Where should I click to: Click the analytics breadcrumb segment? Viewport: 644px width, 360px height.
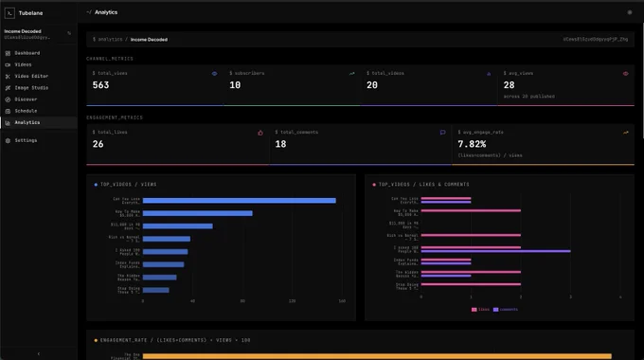110,40
